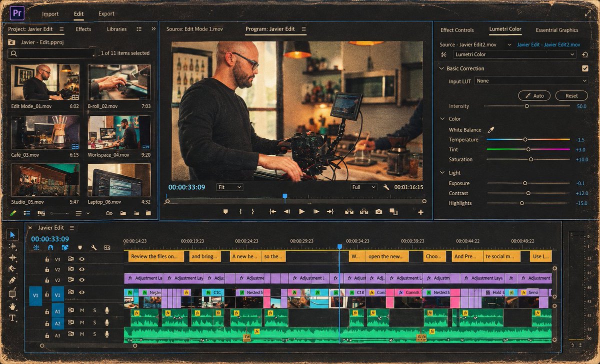Switch to the Import workspace tab
The image size is (600, 364).
pos(50,14)
